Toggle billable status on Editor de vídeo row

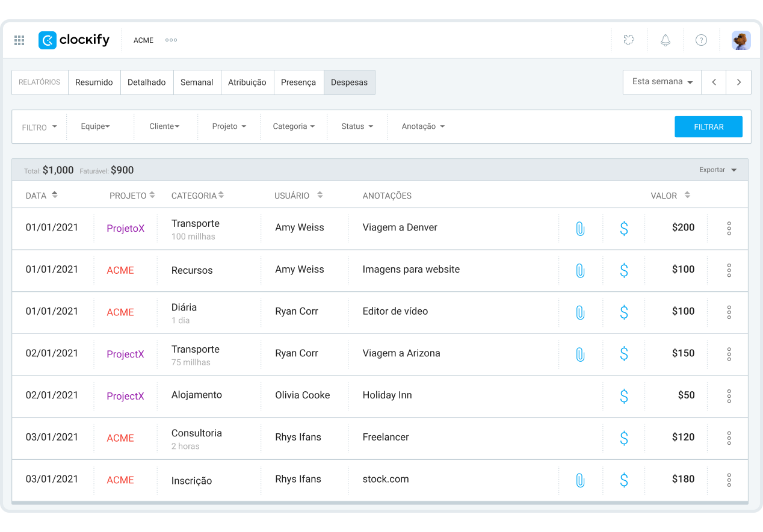(624, 312)
